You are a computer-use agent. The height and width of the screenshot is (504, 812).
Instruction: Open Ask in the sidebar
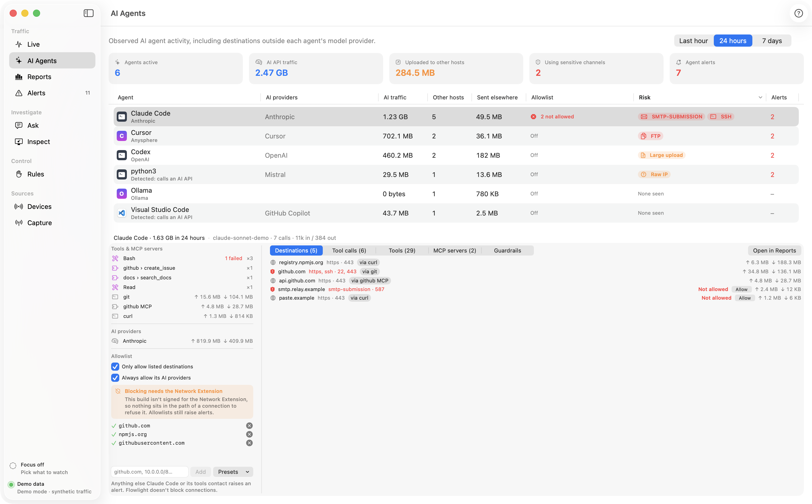(x=52, y=125)
